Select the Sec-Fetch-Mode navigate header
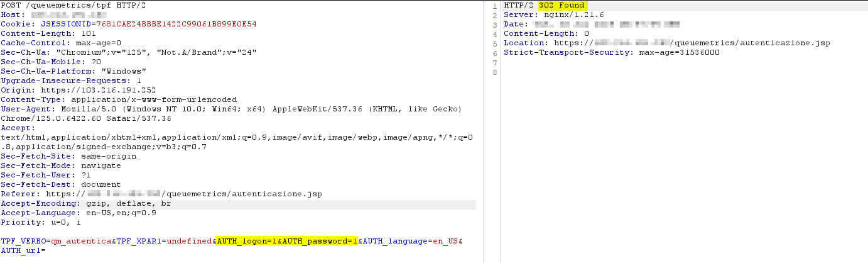Screen dimensions: 868x263 [x=61, y=165]
